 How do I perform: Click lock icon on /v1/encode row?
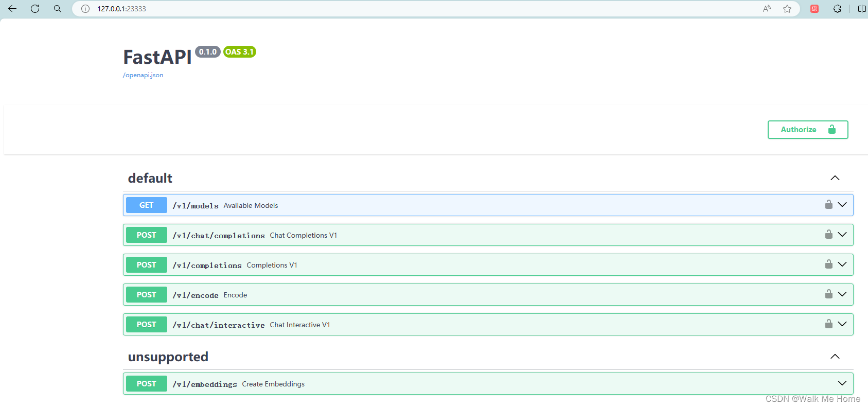829,294
